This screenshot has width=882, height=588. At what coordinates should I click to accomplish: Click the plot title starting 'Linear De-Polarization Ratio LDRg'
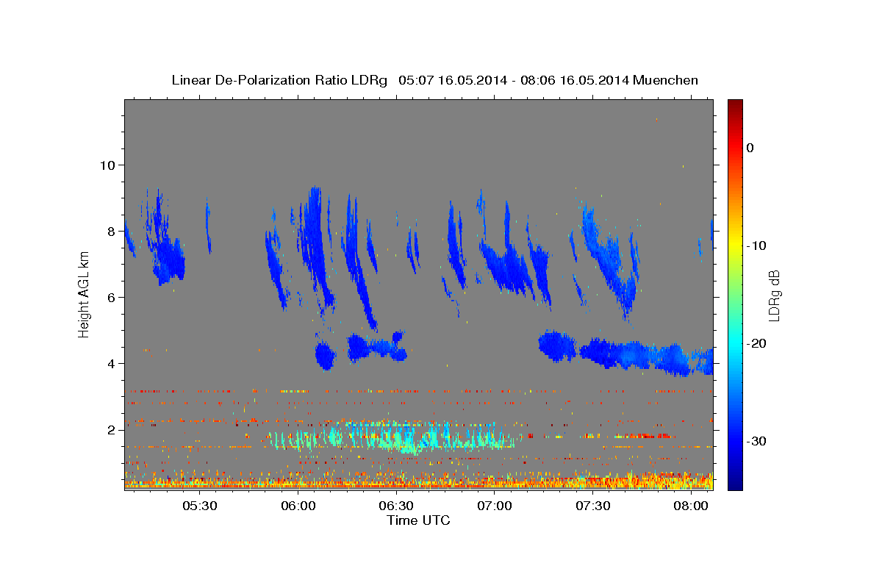tap(434, 80)
